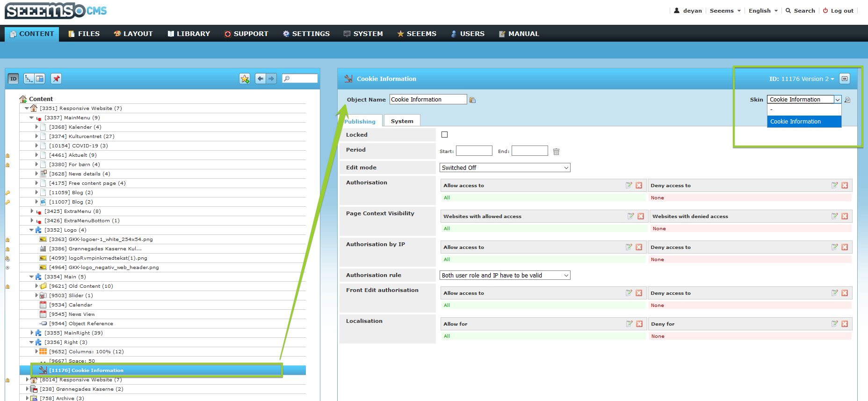Clear Front Edit Deny access to list

tap(845, 293)
